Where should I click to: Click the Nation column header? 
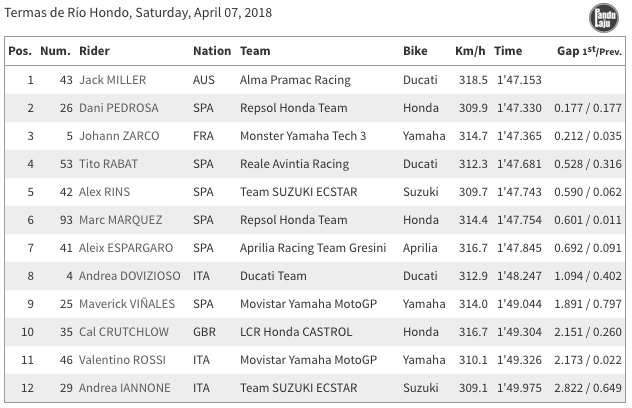211,51
